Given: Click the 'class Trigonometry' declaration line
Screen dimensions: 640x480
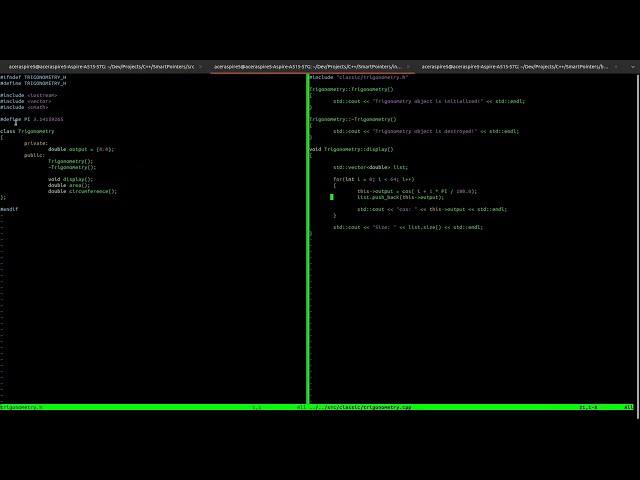Looking at the screenshot, I should [x=27, y=131].
